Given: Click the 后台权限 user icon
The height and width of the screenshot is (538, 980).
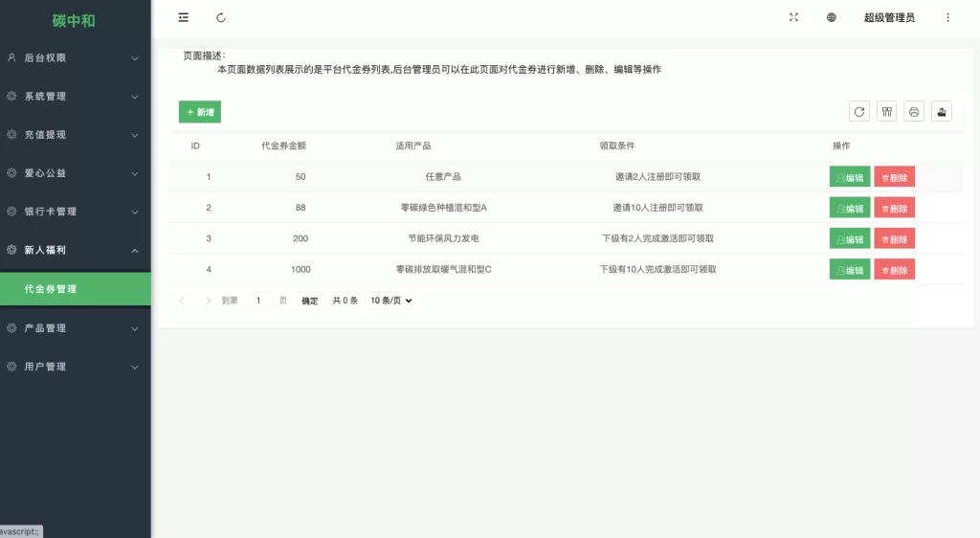Looking at the screenshot, I should [11, 57].
